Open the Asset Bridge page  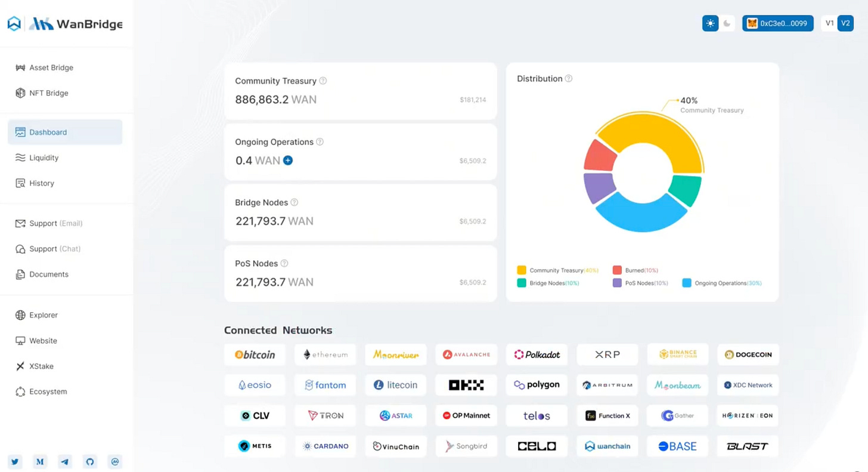tap(64, 67)
